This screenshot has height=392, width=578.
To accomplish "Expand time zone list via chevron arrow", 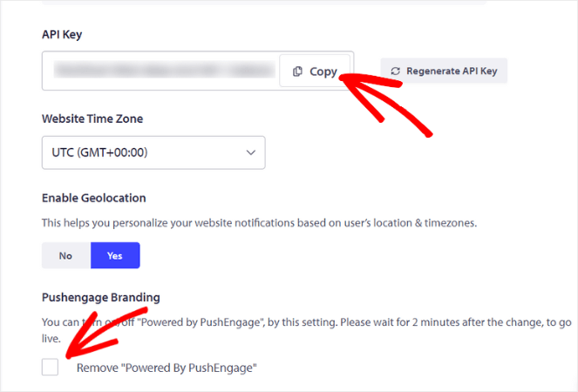I will click(x=251, y=152).
